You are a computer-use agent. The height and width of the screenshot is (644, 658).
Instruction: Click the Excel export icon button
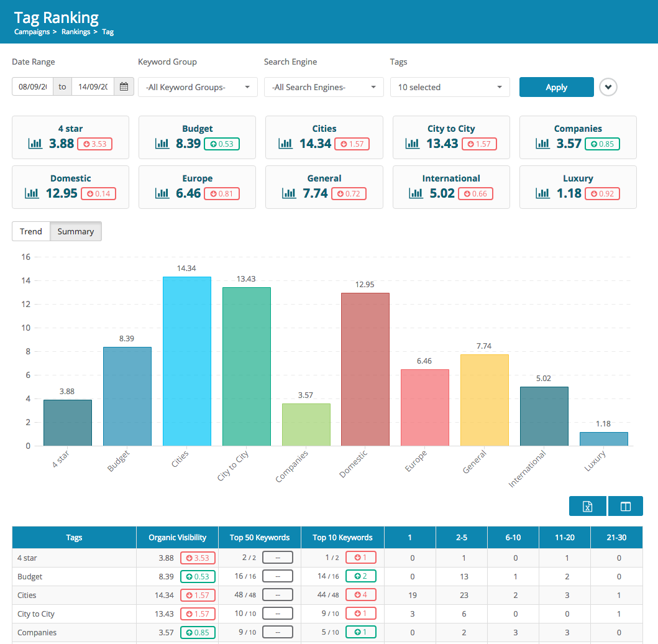[588, 507]
